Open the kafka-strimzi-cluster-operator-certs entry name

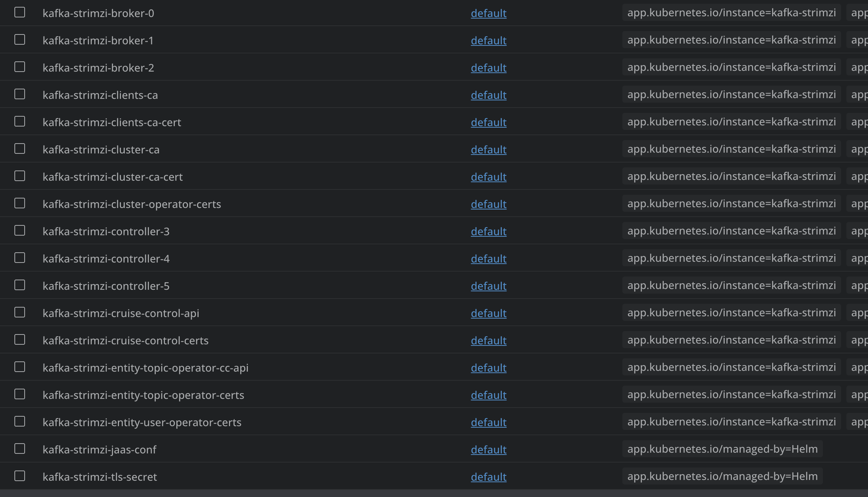pos(132,204)
